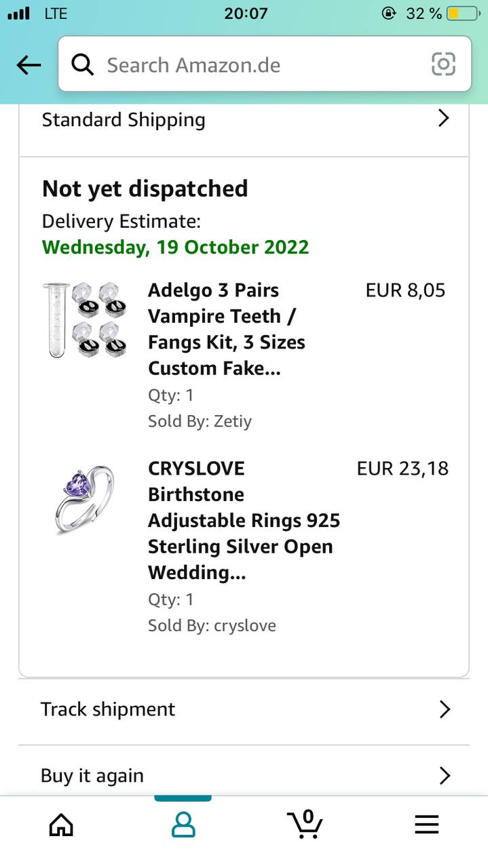Tap the vampire fangs kit thumbnail
This screenshot has height=868, width=488.
coord(85,320)
